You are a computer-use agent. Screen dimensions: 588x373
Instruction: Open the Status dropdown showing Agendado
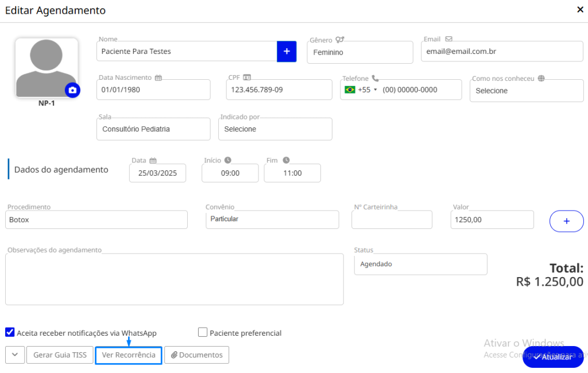(421, 265)
